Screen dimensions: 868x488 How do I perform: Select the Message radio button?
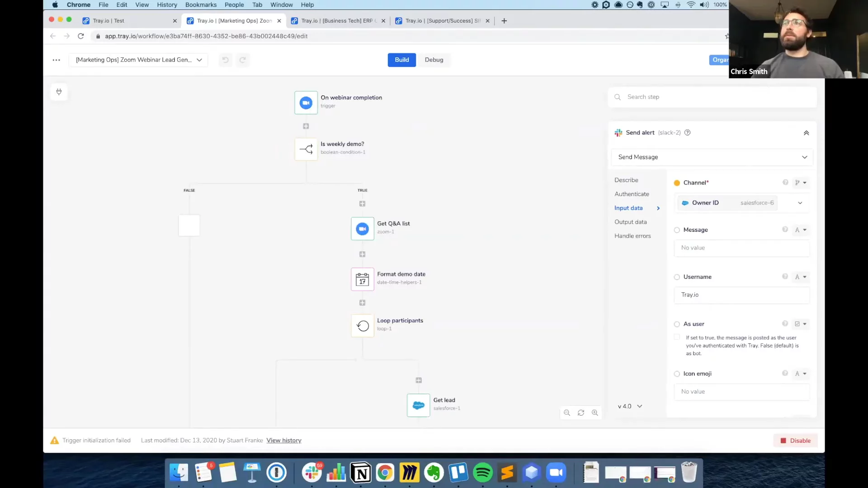[x=677, y=230]
